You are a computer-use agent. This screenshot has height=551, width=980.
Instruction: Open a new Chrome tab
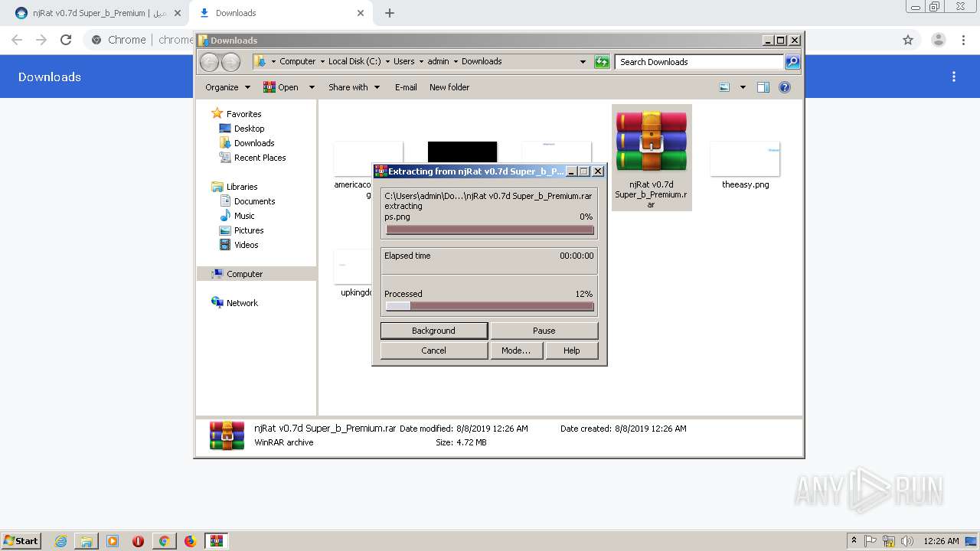click(x=390, y=13)
